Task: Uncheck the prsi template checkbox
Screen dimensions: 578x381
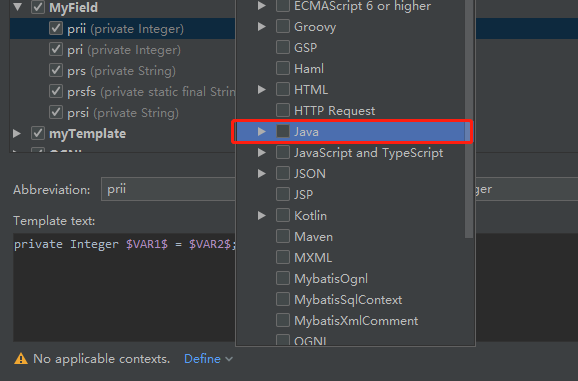Action: click(x=56, y=112)
